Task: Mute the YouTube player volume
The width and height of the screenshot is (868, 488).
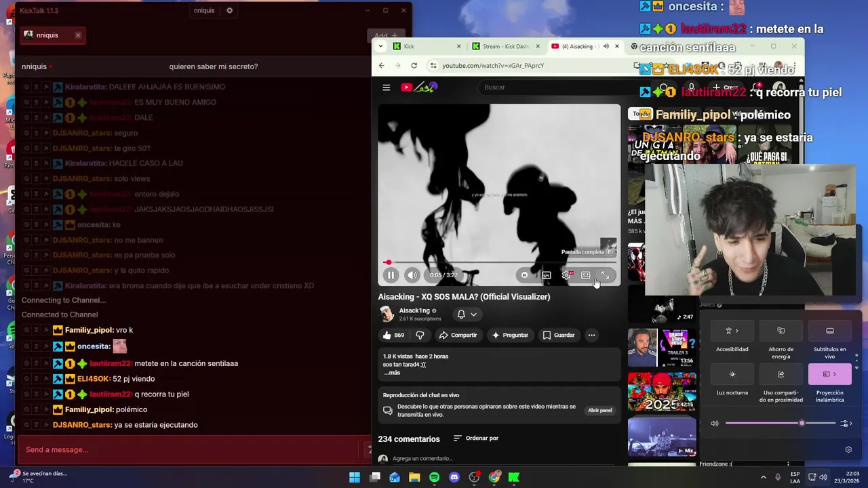Action: [x=412, y=275]
